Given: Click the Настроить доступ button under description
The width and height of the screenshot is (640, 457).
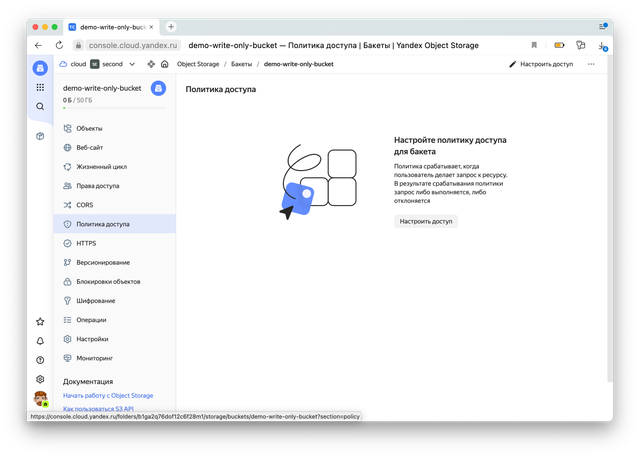Looking at the screenshot, I should click(425, 220).
